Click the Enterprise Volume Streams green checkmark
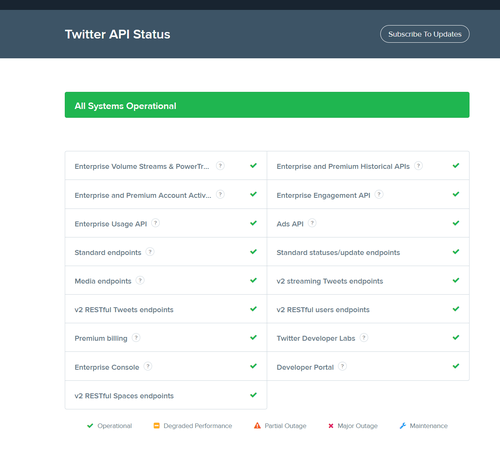500x449 pixels. pyautogui.click(x=253, y=165)
